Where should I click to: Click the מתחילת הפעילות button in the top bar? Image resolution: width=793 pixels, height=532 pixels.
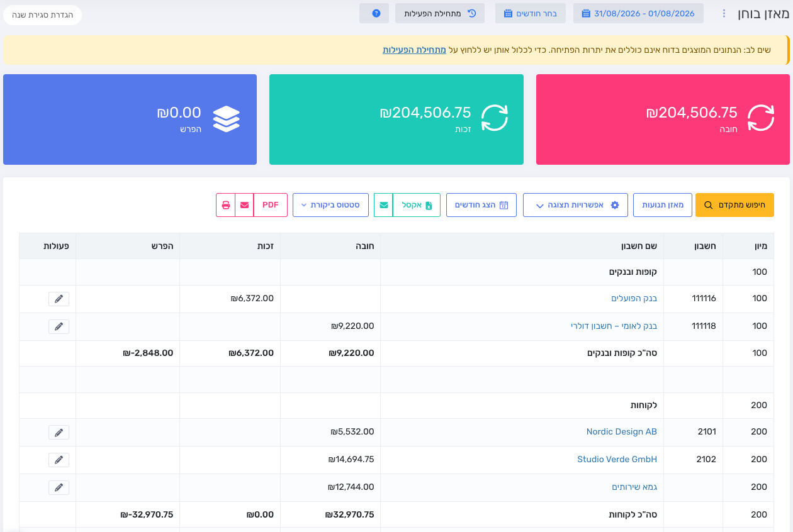[440, 13]
